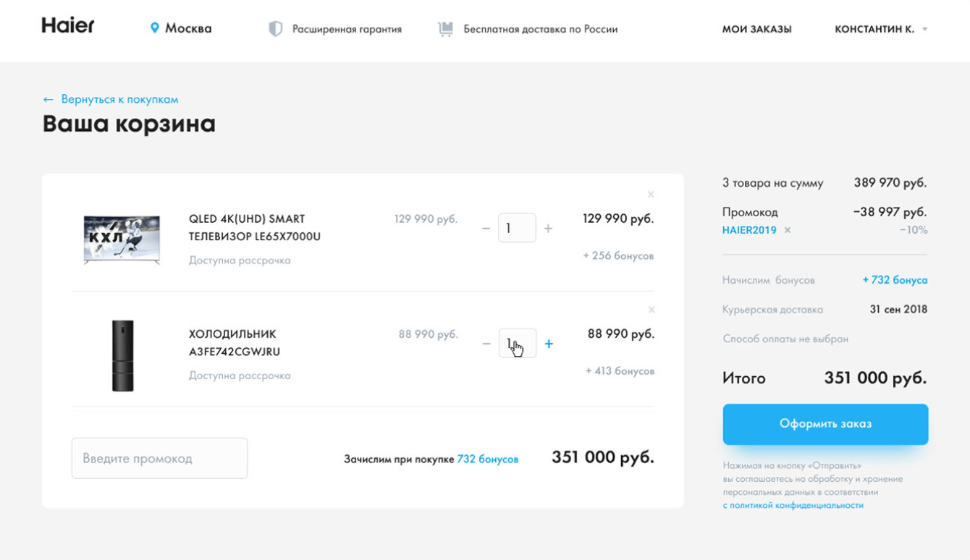The width and height of the screenshot is (970, 560).
Task: Go back via Вернуться к покупкам
Action: coord(119,100)
